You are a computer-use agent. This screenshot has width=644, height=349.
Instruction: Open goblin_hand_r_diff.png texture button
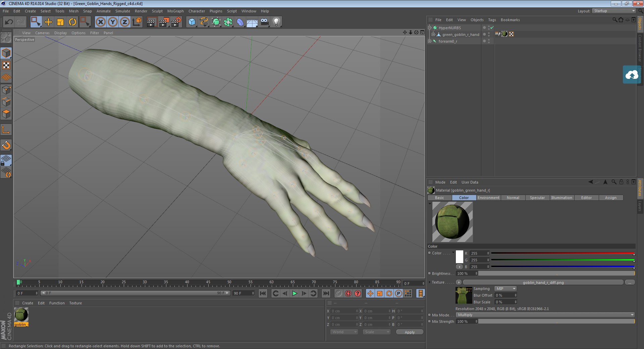tap(543, 283)
